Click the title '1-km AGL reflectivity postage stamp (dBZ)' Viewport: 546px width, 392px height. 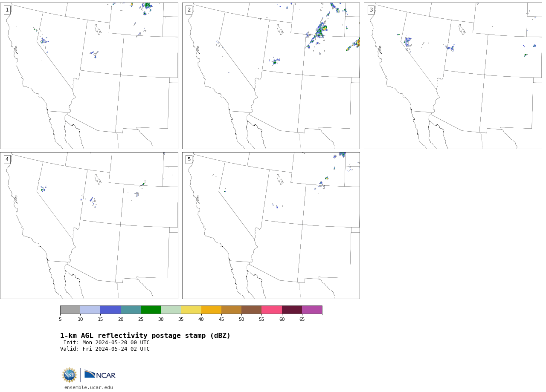pos(145,336)
